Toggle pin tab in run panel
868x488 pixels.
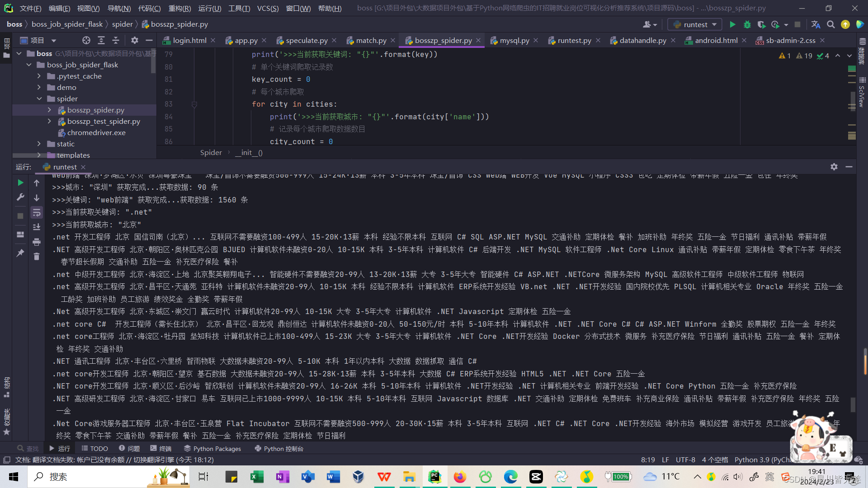pyautogui.click(x=20, y=253)
